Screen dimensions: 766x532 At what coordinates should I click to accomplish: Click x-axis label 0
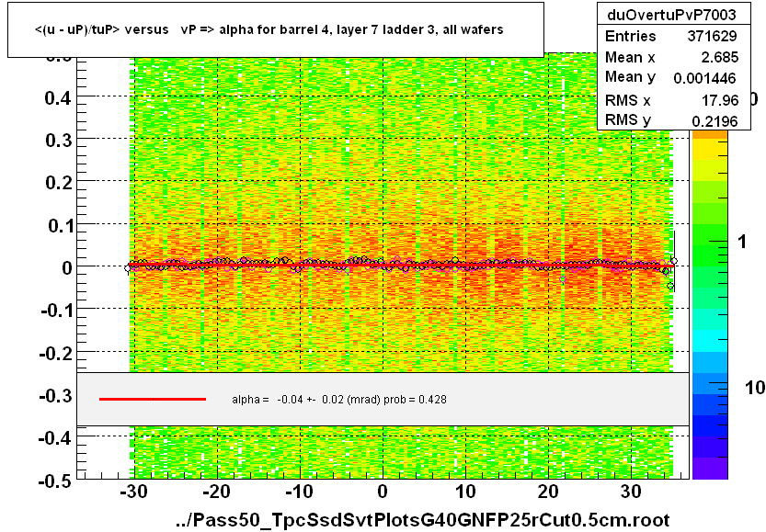click(383, 492)
